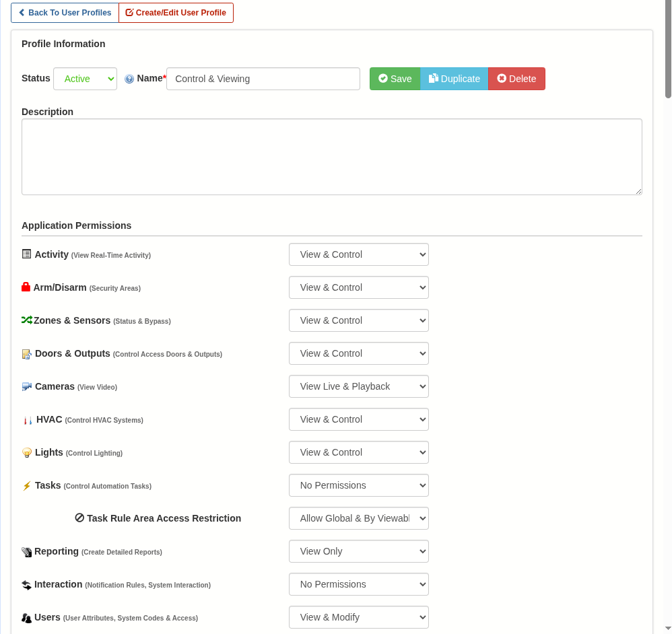Expand the Cameras permission dropdown

pyautogui.click(x=358, y=386)
